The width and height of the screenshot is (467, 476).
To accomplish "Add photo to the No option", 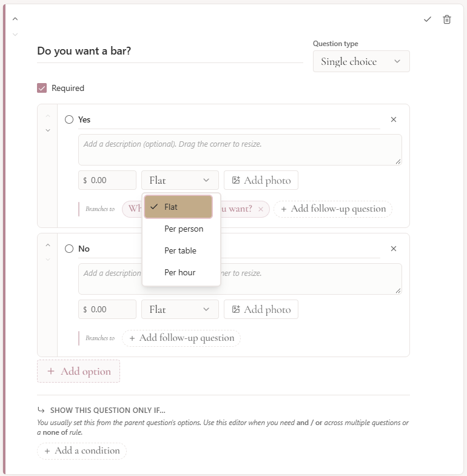I will coord(261,309).
